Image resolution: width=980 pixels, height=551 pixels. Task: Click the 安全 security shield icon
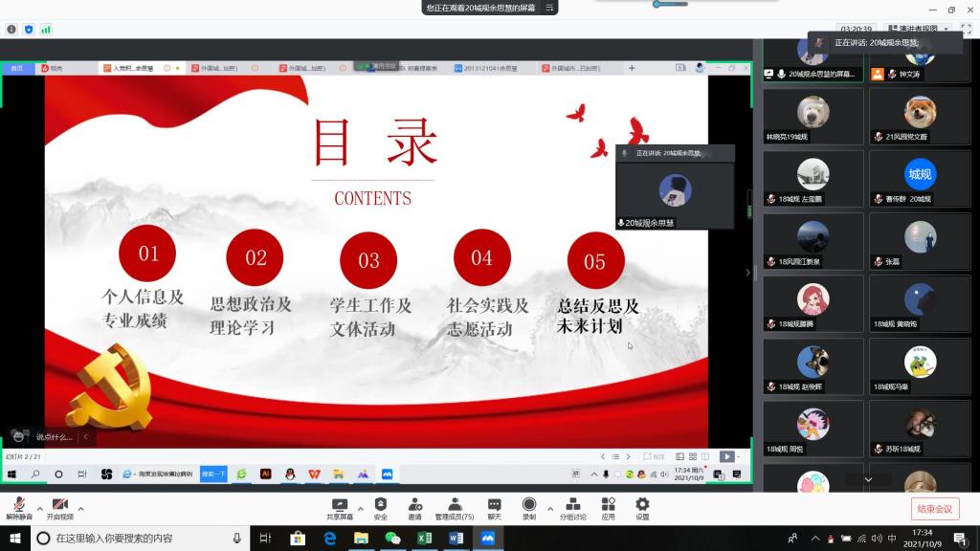click(381, 507)
